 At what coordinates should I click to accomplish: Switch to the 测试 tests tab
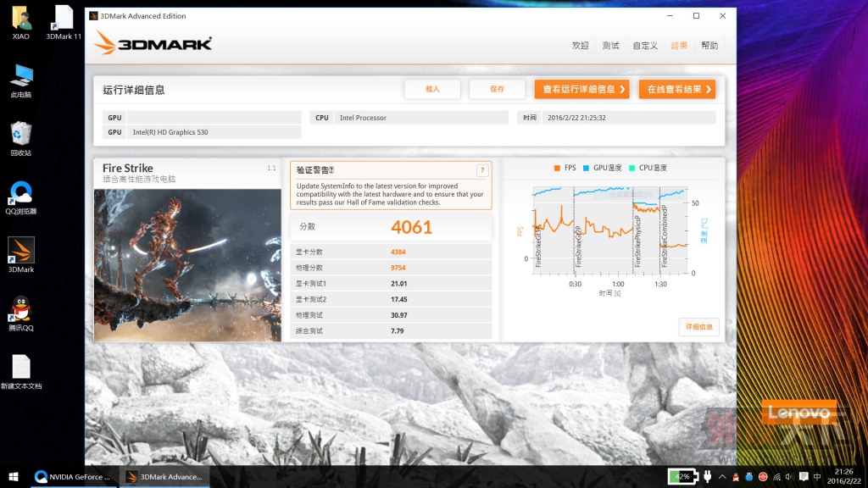pos(610,46)
